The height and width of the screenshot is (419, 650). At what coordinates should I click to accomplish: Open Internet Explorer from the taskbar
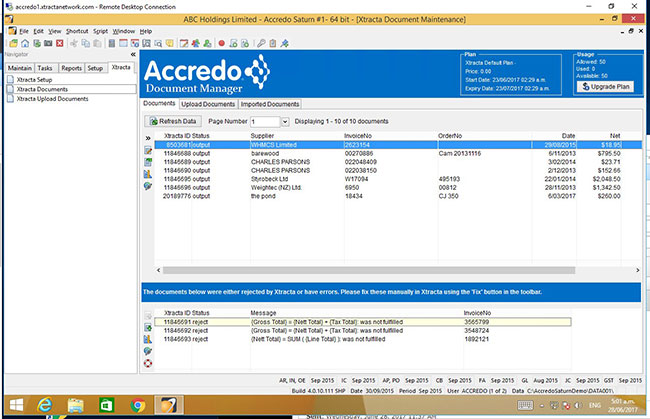click(x=45, y=405)
